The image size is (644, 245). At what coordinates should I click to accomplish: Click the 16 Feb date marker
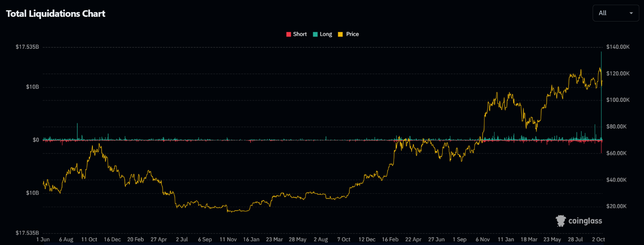tap(390, 239)
